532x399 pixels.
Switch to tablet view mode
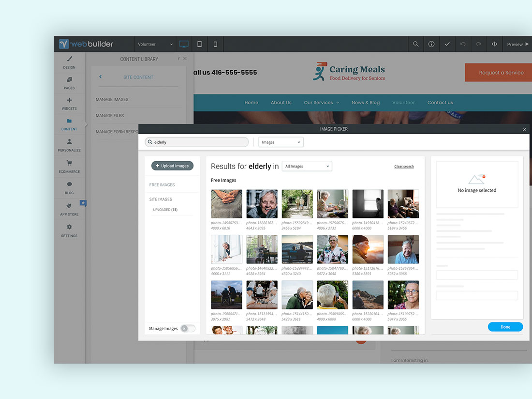point(199,44)
